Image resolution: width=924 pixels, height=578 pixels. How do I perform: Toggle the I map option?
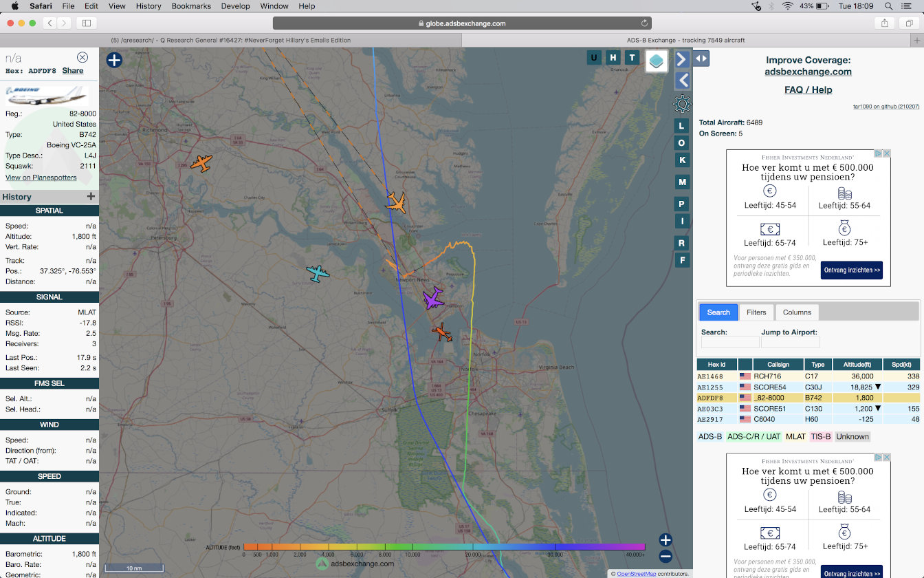(682, 221)
